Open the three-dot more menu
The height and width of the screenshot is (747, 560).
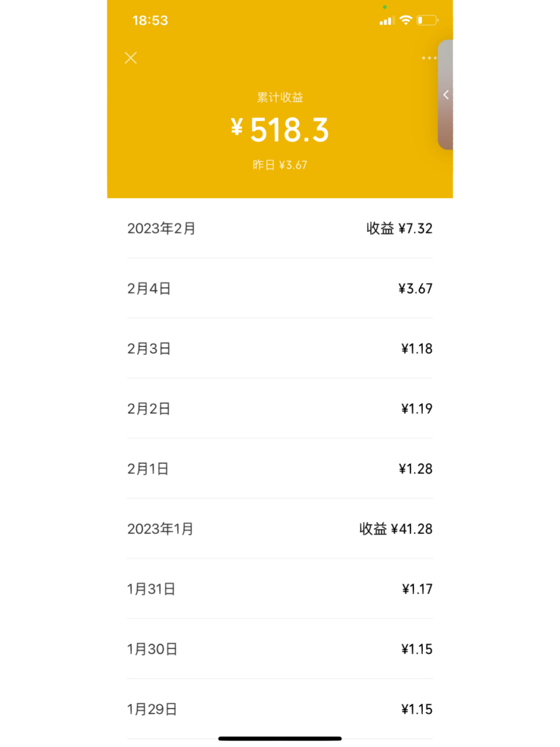(x=429, y=58)
